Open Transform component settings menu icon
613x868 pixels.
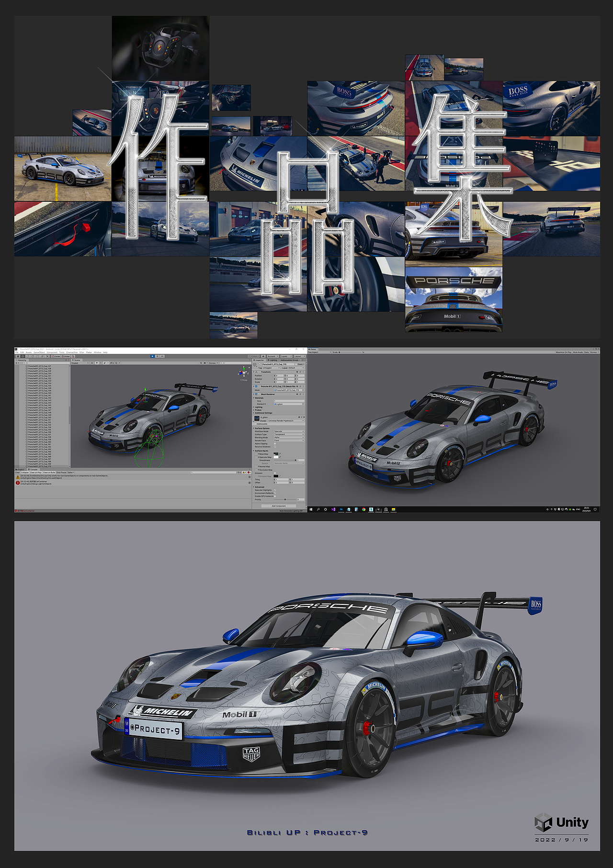click(x=303, y=372)
